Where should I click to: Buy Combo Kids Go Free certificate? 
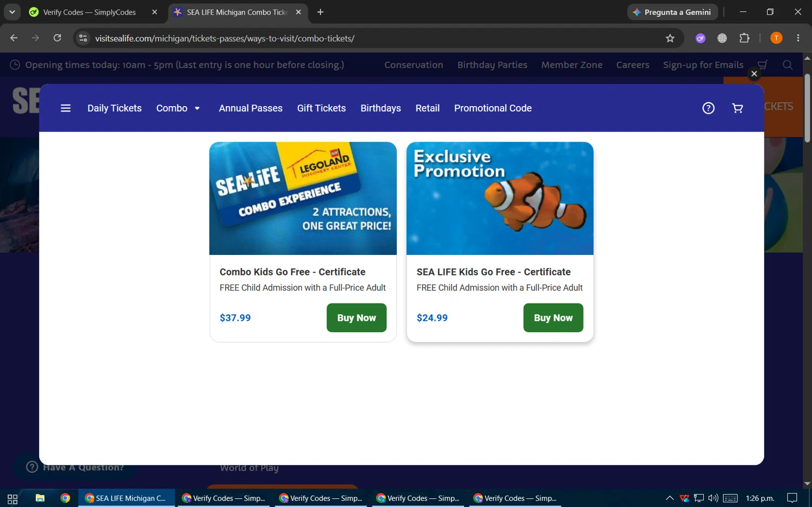(x=357, y=318)
